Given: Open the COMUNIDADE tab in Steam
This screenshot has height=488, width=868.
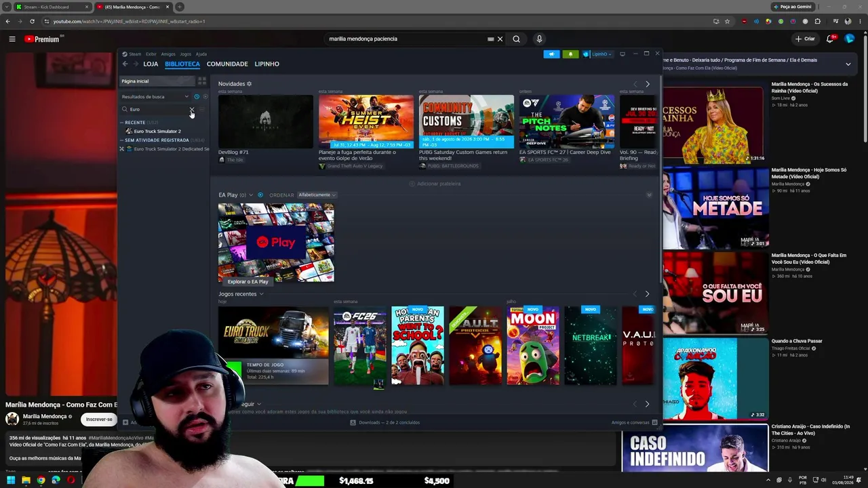Looking at the screenshot, I should [x=227, y=64].
